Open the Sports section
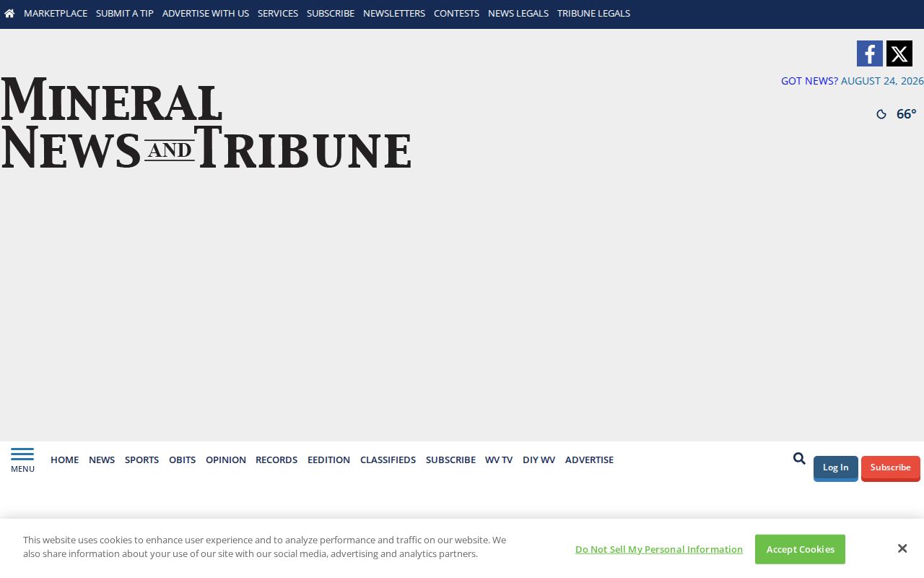 141,460
